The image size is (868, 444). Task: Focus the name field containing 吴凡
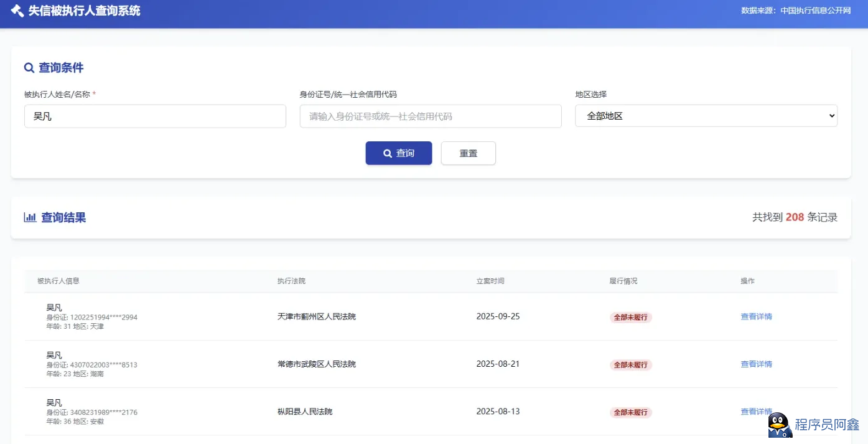155,116
